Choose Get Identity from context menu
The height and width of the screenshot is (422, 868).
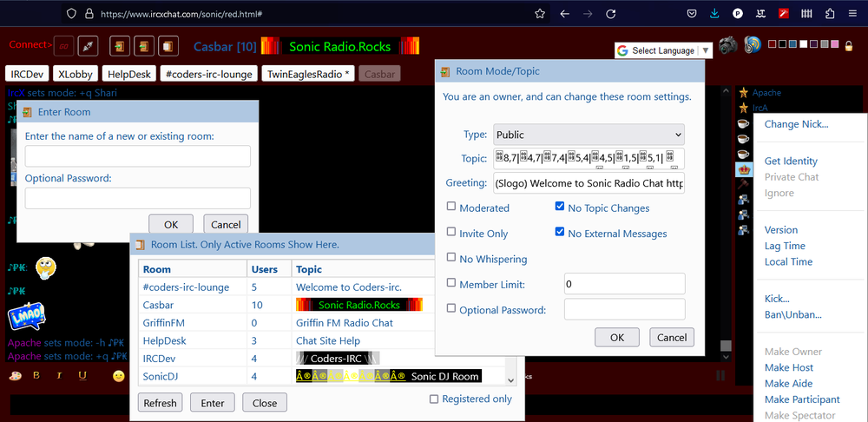tap(791, 162)
